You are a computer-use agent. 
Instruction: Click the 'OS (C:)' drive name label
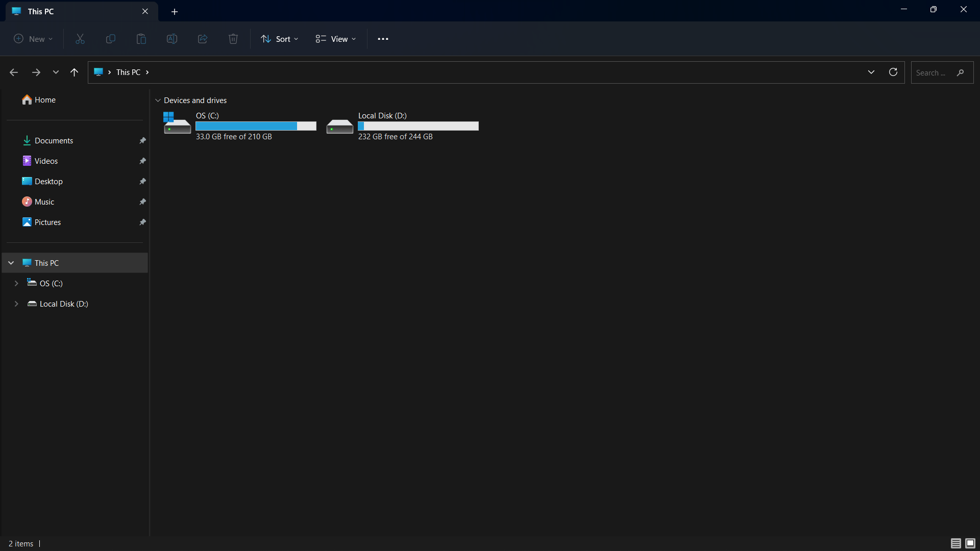(x=207, y=116)
